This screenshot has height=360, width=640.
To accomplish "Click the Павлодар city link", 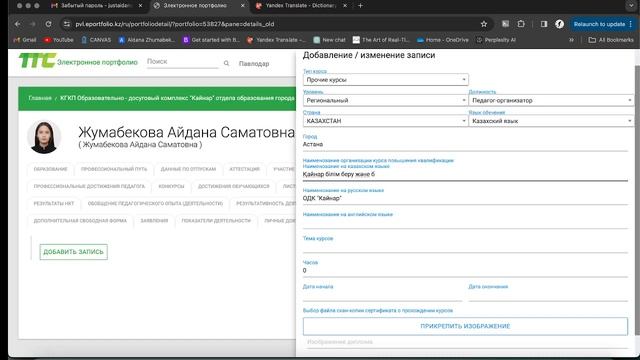I will (254, 64).
